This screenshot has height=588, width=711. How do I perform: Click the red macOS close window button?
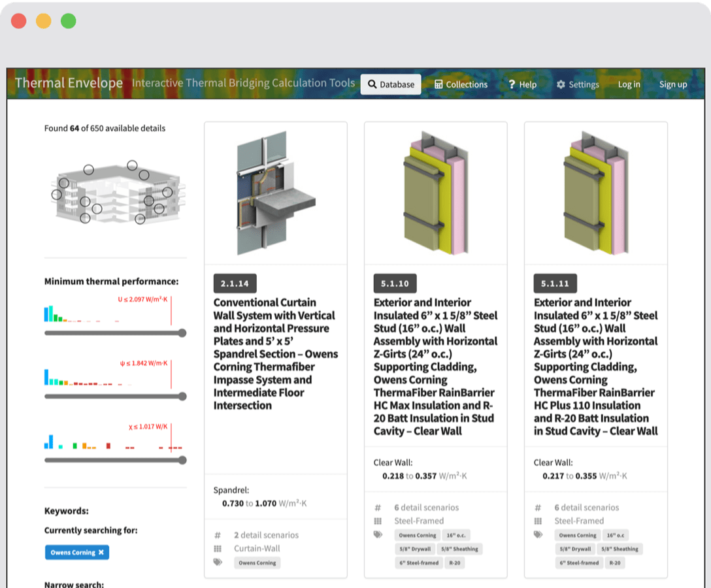pos(19,21)
